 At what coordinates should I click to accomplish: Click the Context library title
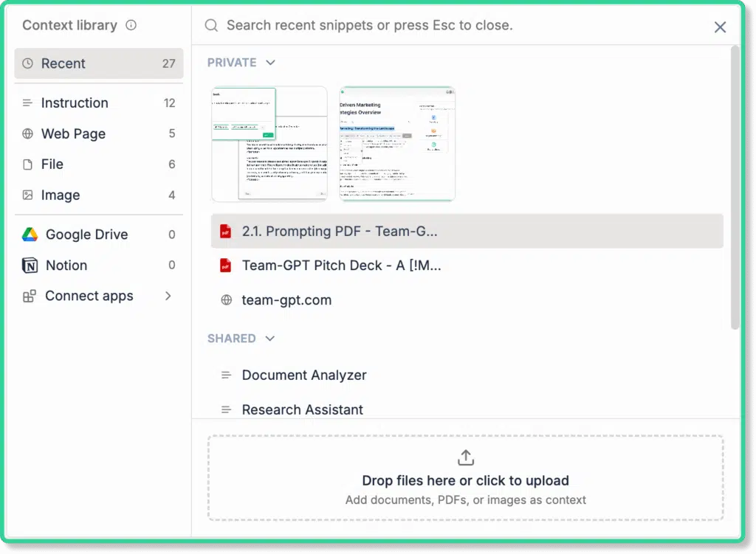70,25
